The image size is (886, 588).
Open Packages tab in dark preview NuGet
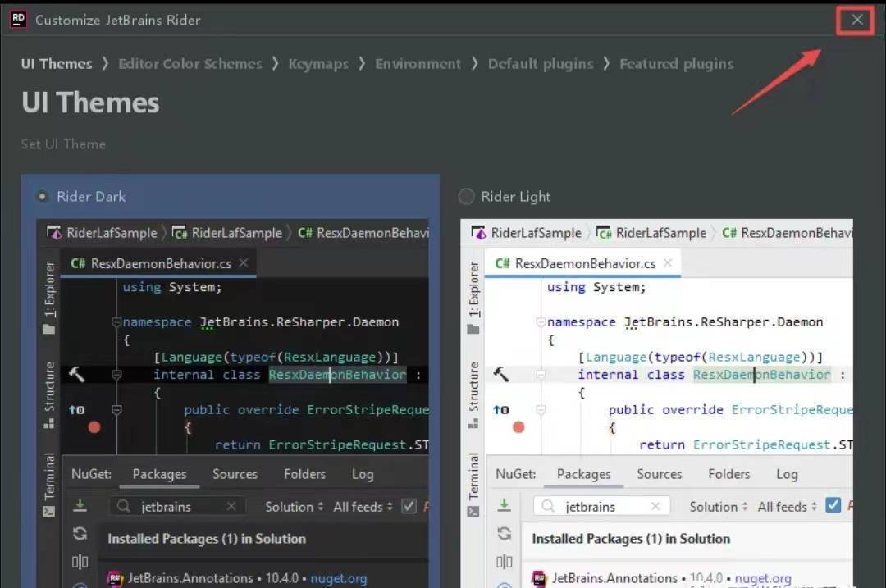[x=159, y=474]
